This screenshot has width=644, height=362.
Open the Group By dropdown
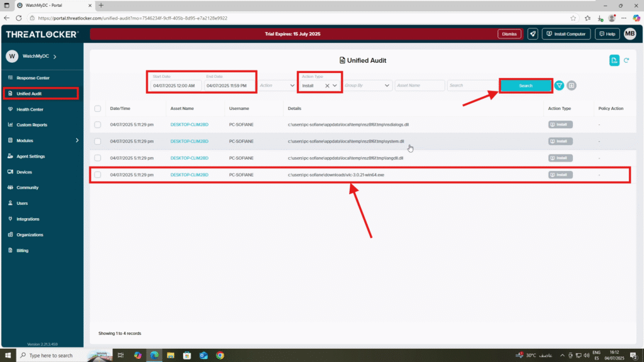(367, 85)
